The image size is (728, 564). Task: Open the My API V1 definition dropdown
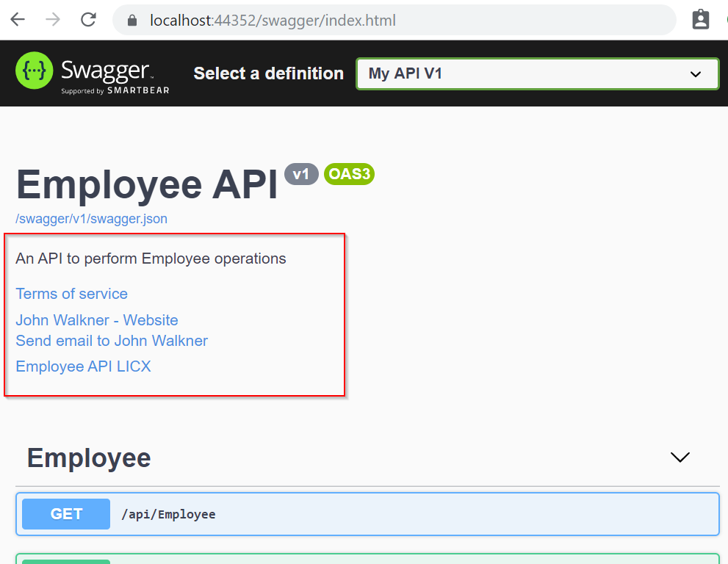537,73
